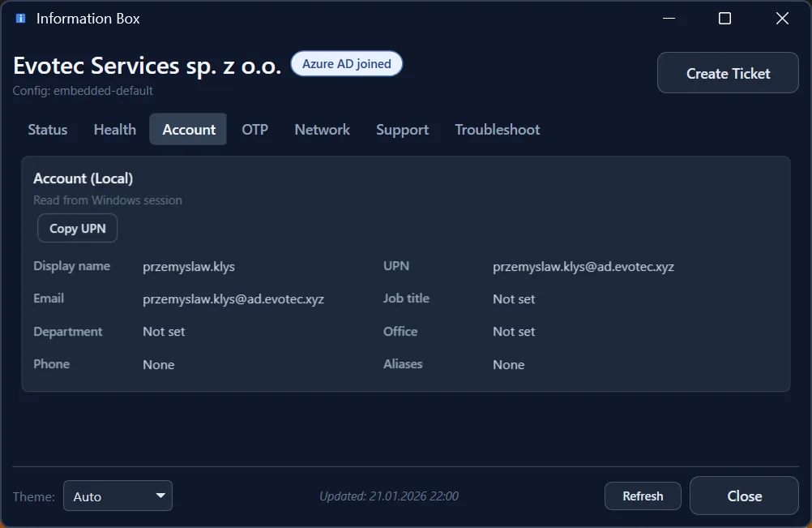Click the Azure AD joined badge
The height and width of the screenshot is (528, 812).
click(x=347, y=64)
